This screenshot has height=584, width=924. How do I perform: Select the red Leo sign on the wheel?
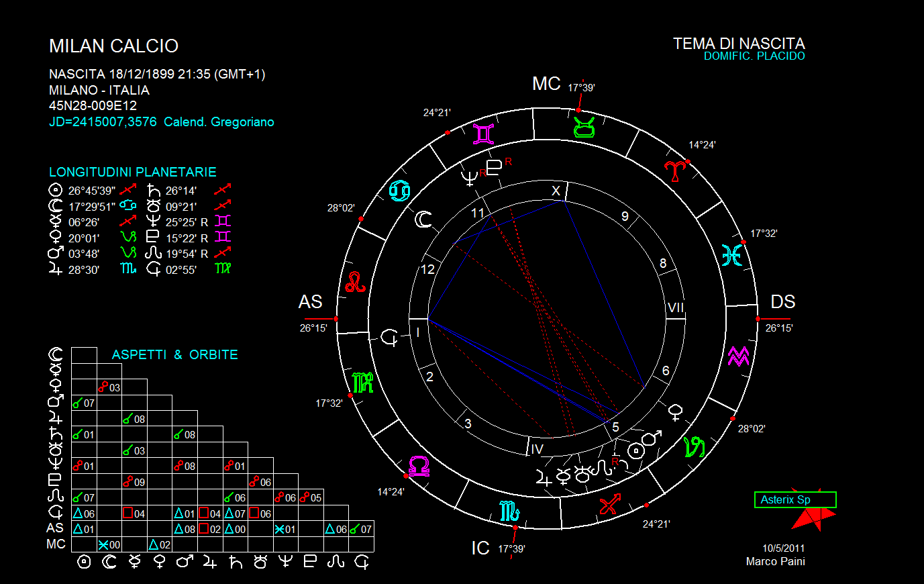[x=356, y=282]
